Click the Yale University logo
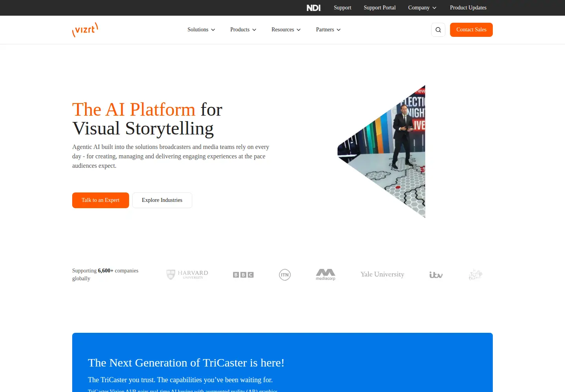Viewport: 565px width, 392px height. [383, 274]
